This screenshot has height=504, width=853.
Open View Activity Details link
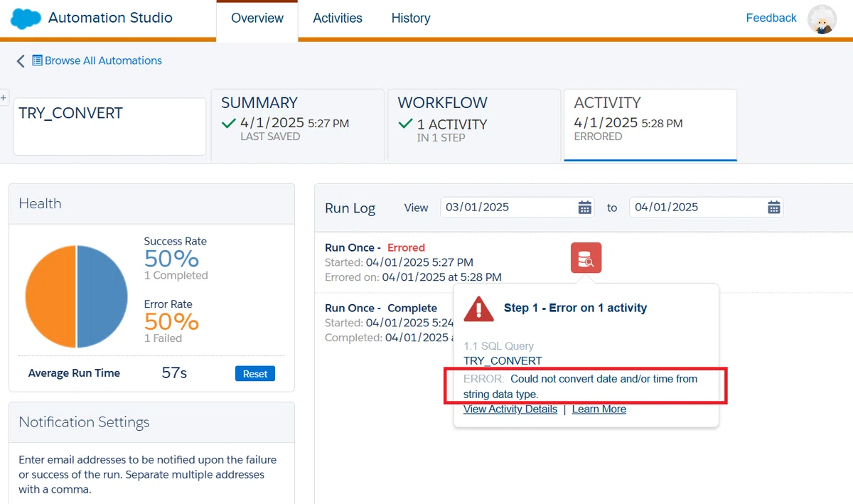pyautogui.click(x=510, y=409)
